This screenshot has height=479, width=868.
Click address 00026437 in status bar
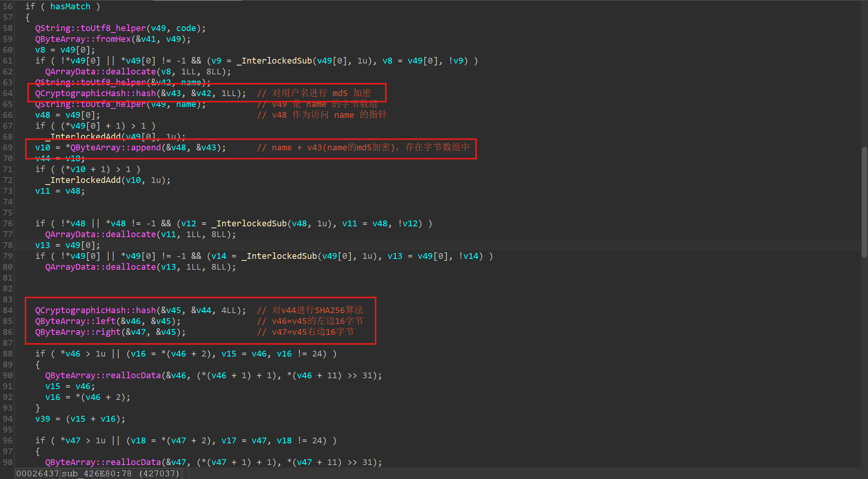coord(37,474)
